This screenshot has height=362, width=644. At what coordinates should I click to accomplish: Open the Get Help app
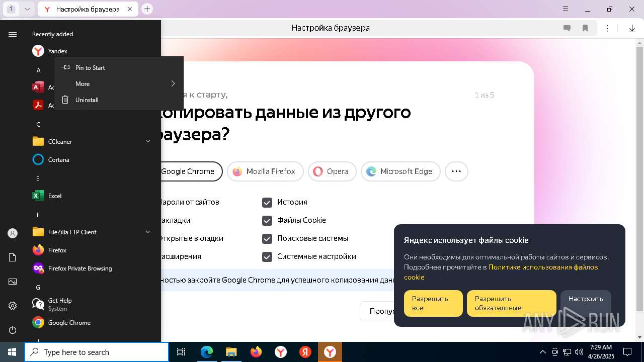[91, 304]
